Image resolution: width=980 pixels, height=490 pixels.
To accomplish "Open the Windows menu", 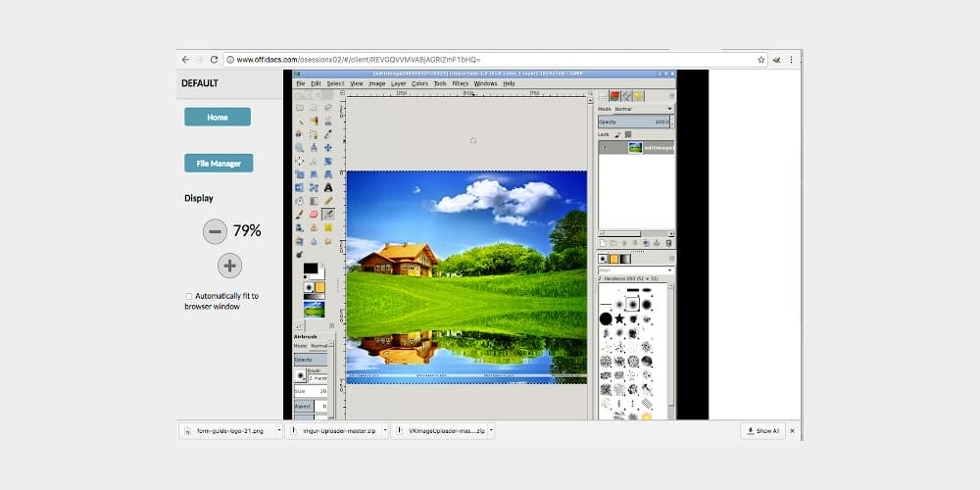I will click(486, 83).
